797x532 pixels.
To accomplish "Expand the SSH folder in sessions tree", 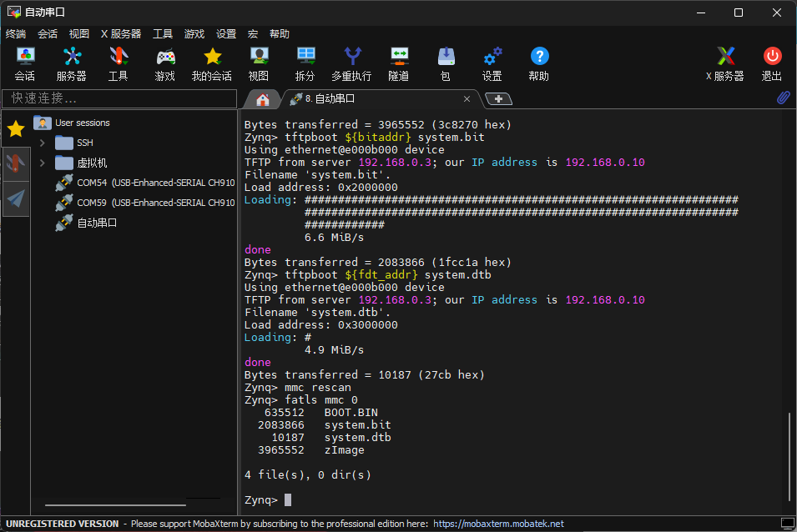I will click(43, 143).
